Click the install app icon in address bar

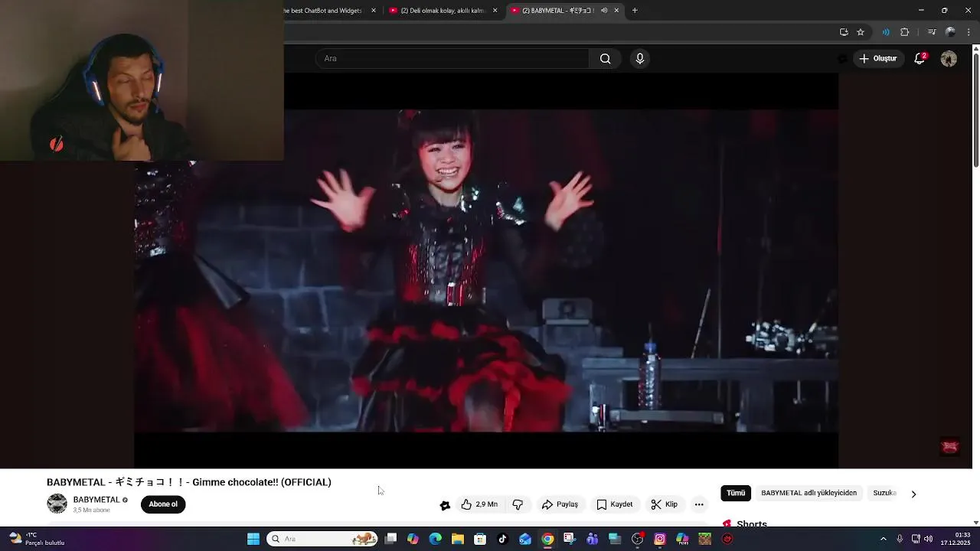click(844, 32)
